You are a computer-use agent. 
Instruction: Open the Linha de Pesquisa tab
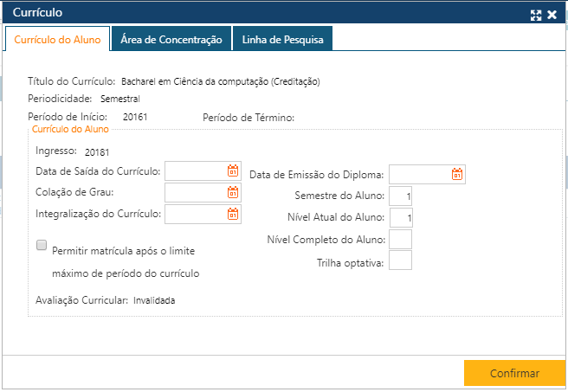tap(281, 39)
